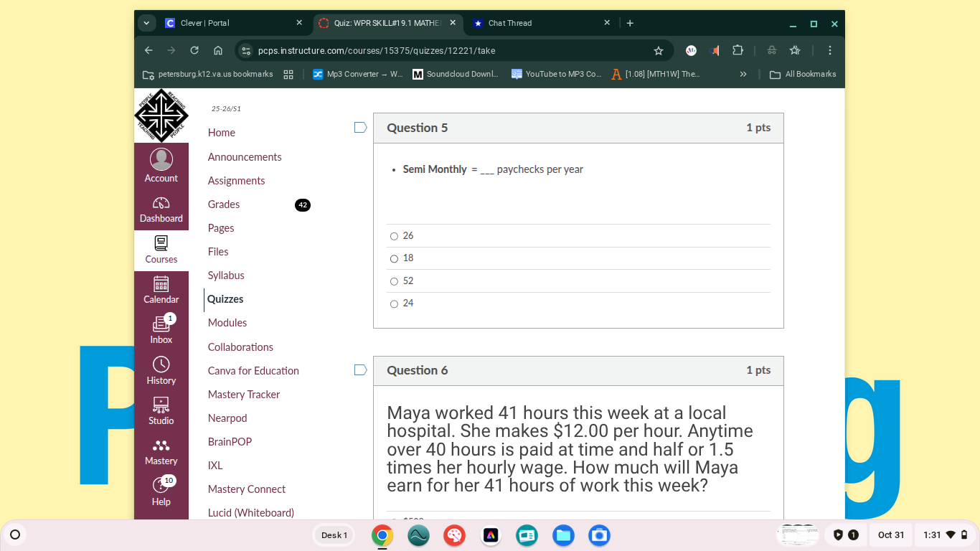Image resolution: width=980 pixels, height=551 pixels.
Task: Select the Quiz: WPR SKILL#19.1 tab
Action: [x=387, y=23]
